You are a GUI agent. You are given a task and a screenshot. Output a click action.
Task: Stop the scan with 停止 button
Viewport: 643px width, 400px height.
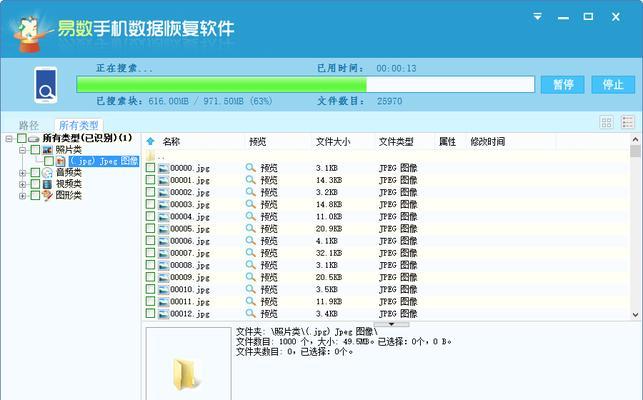613,85
